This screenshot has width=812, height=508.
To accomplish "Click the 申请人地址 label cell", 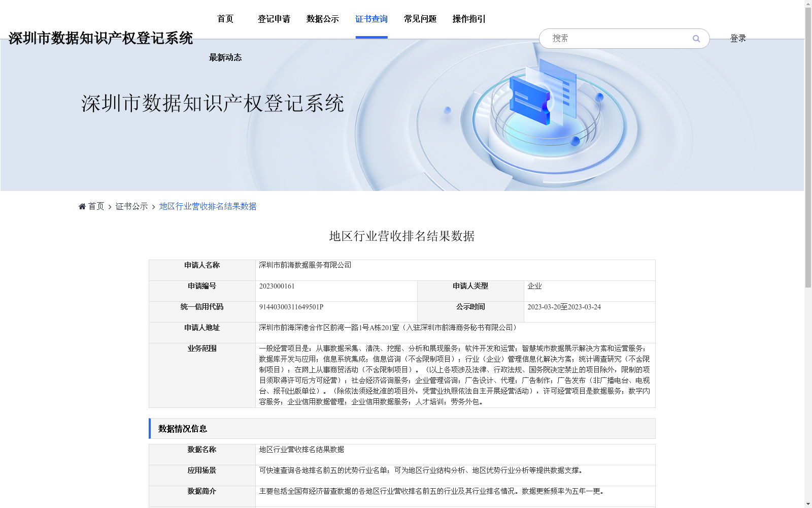I will click(202, 333).
